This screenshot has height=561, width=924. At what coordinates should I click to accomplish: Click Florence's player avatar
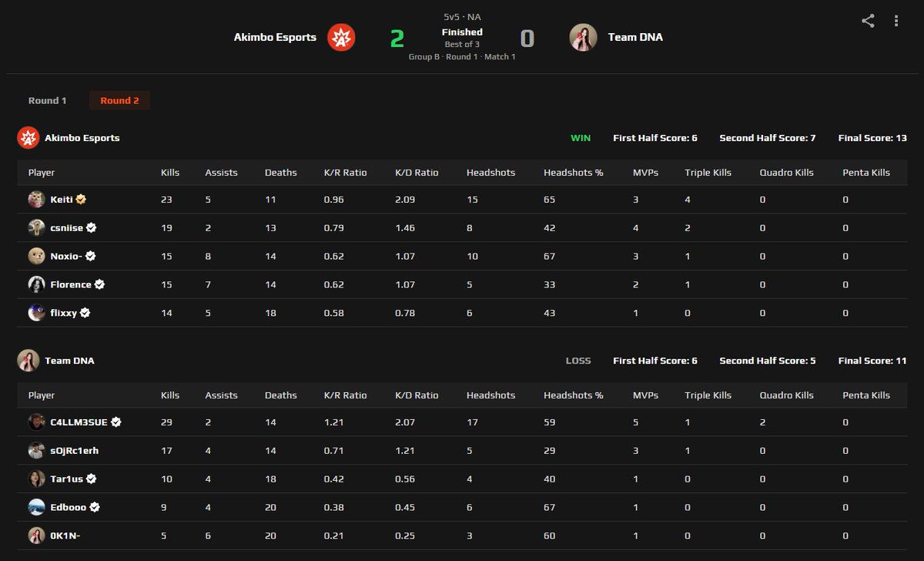(x=36, y=284)
